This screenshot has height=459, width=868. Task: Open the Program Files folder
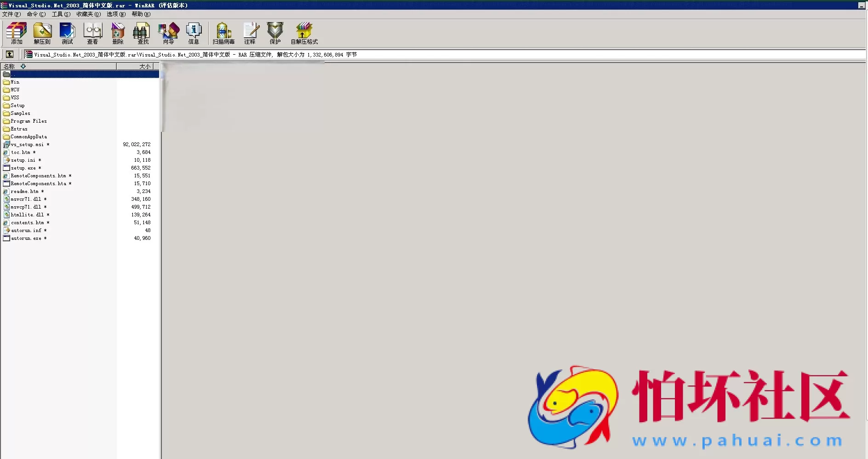click(29, 121)
